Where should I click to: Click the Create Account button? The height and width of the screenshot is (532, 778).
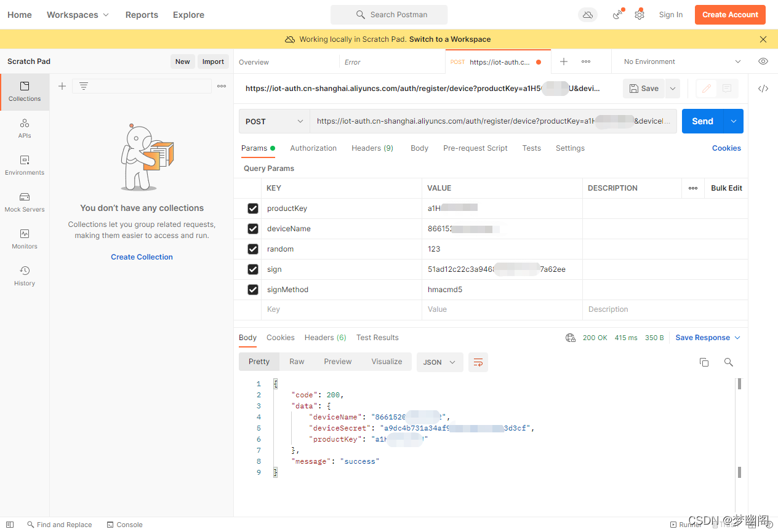[x=730, y=15]
